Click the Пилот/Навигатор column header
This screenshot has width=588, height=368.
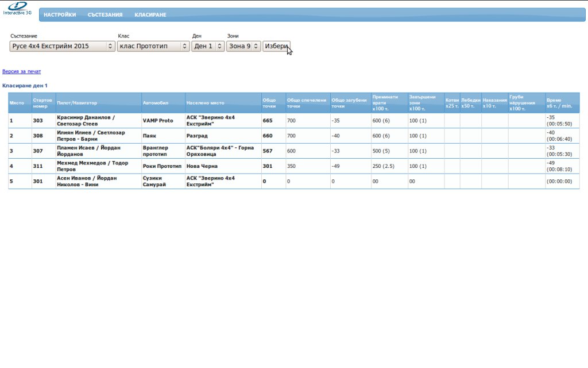coord(99,103)
